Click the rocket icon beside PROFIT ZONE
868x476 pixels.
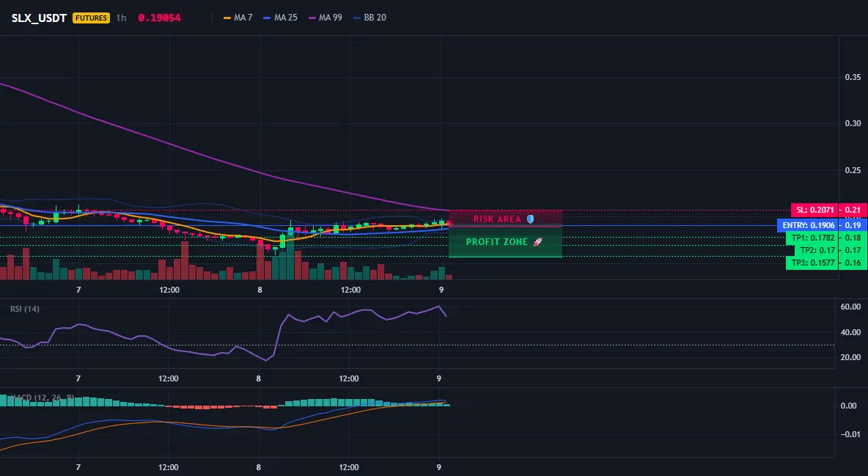537,241
